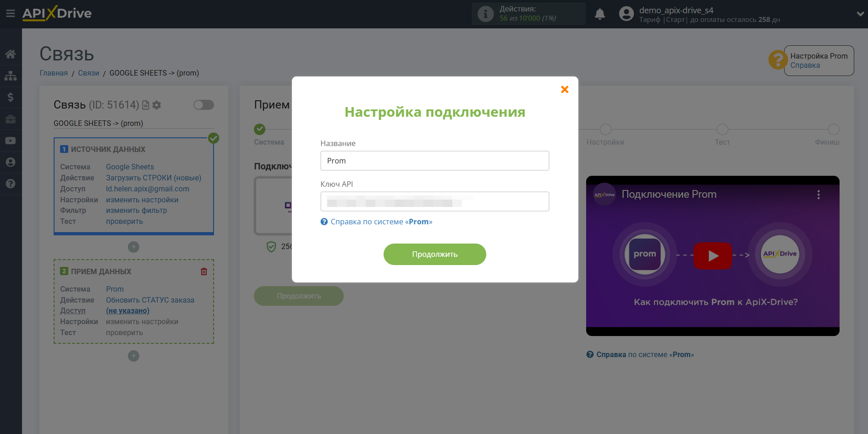Click Prom system link in receiver block

point(115,289)
